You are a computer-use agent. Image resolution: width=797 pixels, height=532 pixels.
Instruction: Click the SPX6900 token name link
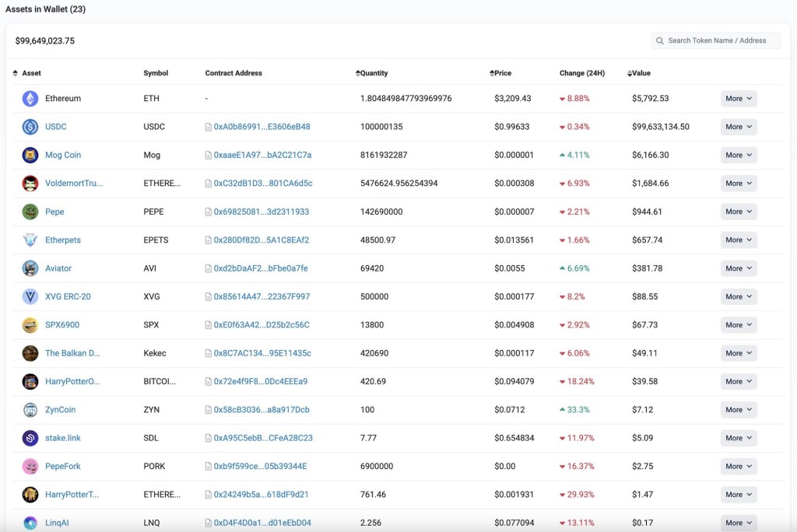click(x=62, y=325)
